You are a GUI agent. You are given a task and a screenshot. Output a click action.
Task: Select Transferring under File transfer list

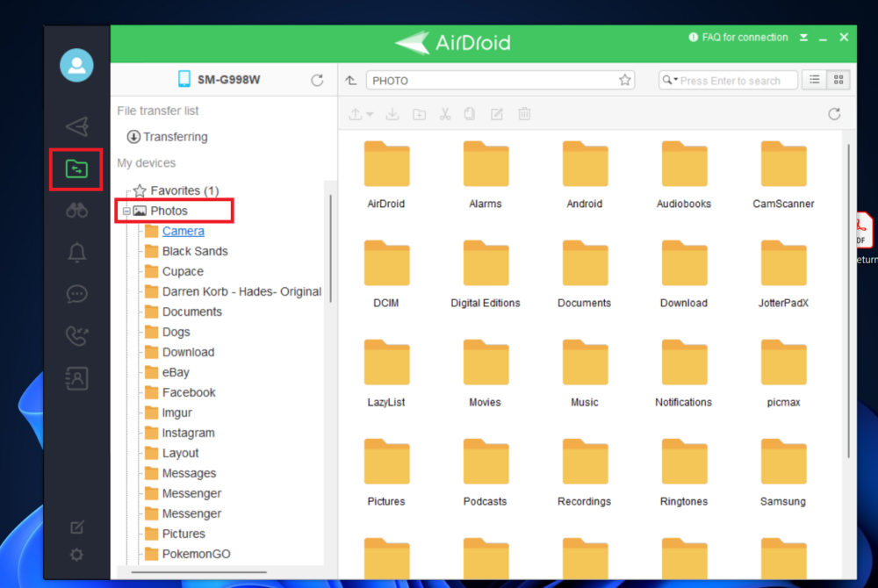pos(173,137)
